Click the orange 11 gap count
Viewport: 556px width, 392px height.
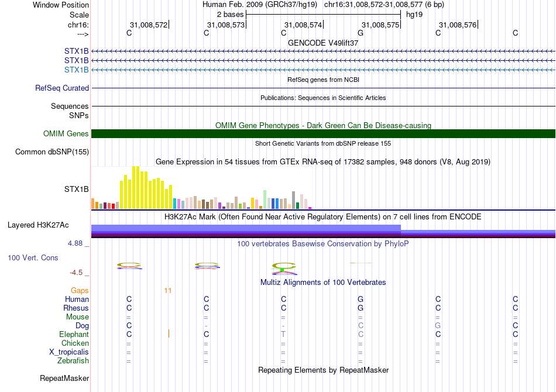click(x=168, y=291)
